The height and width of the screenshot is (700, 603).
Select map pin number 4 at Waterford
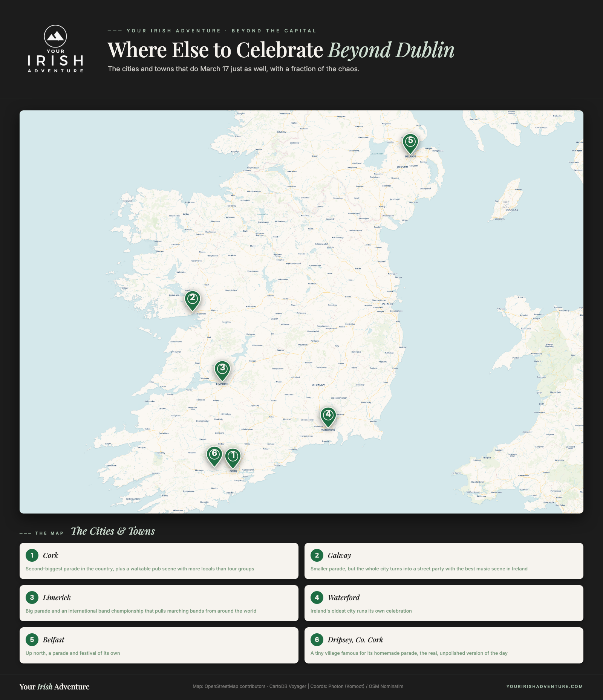[x=328, y=417]
